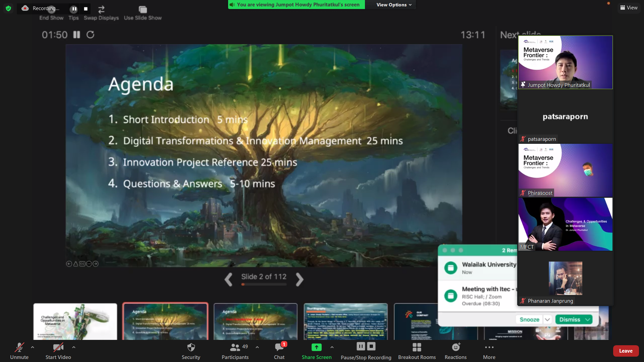Open the View Options dropdown

coord(394,5)
